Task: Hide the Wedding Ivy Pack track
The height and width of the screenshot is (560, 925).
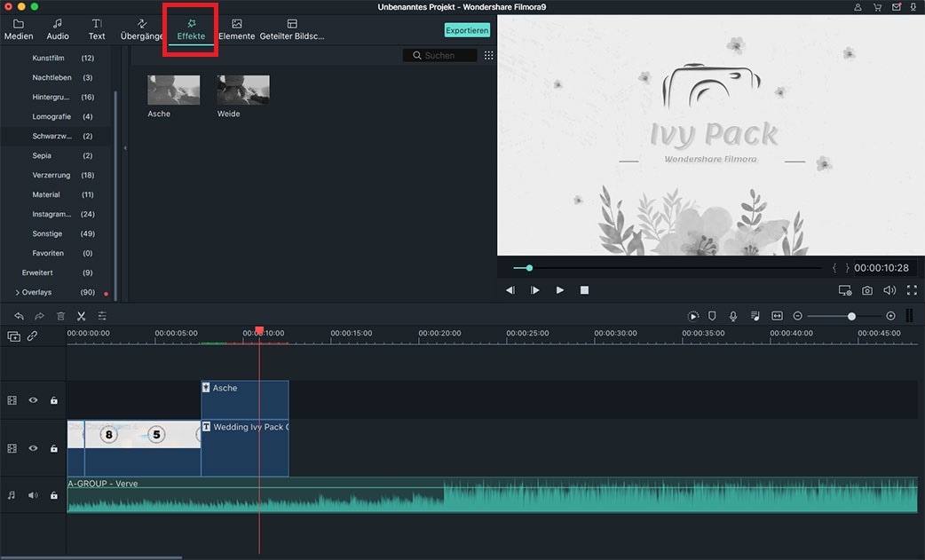Action: (x=33, y=448)
